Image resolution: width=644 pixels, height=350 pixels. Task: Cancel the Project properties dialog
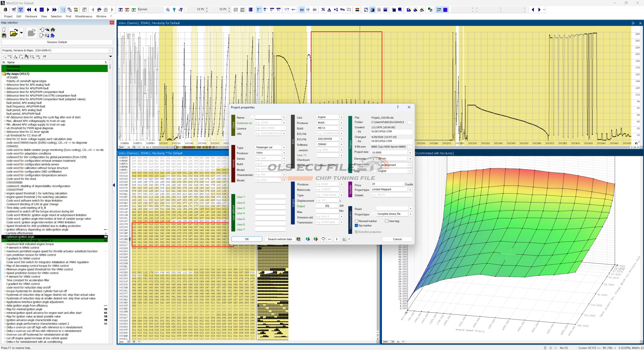(397, 239)
